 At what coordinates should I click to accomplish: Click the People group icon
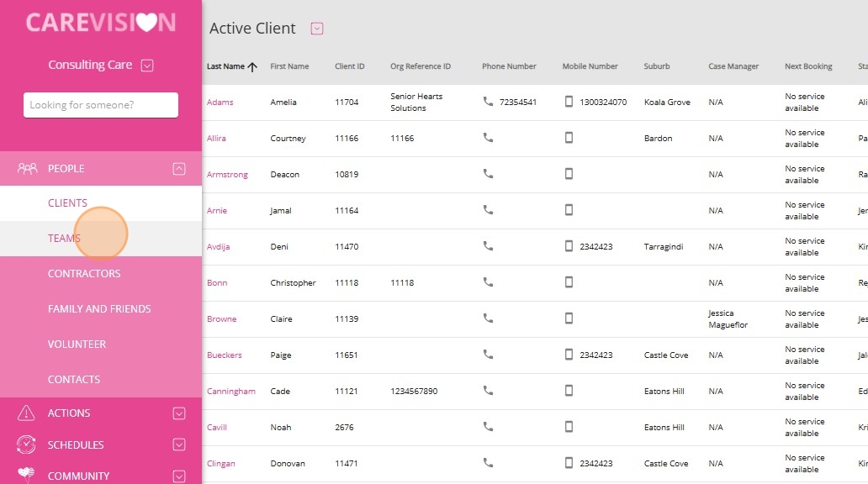[27, 168]
